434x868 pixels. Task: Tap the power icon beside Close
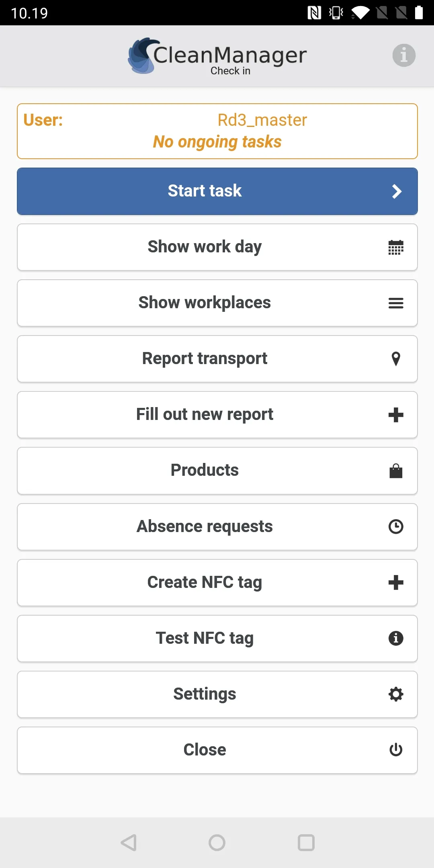coord(396,750)
